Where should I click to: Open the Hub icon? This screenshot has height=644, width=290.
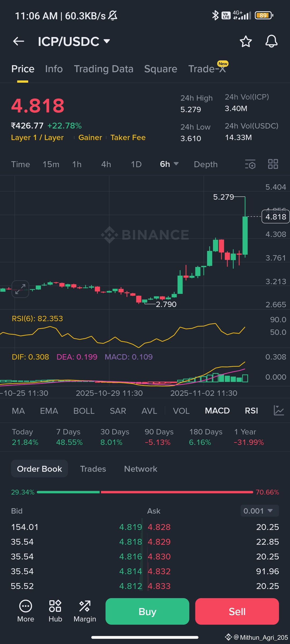(55, 611)
